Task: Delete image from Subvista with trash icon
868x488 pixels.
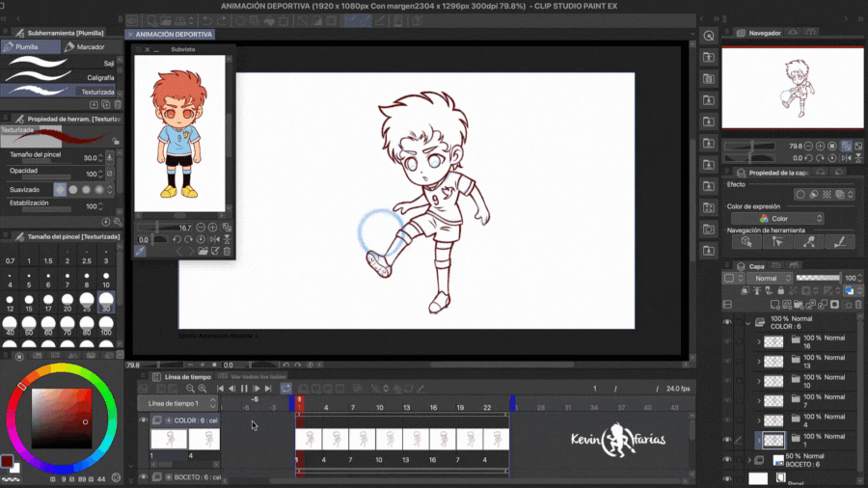Action: click(227, 252)
